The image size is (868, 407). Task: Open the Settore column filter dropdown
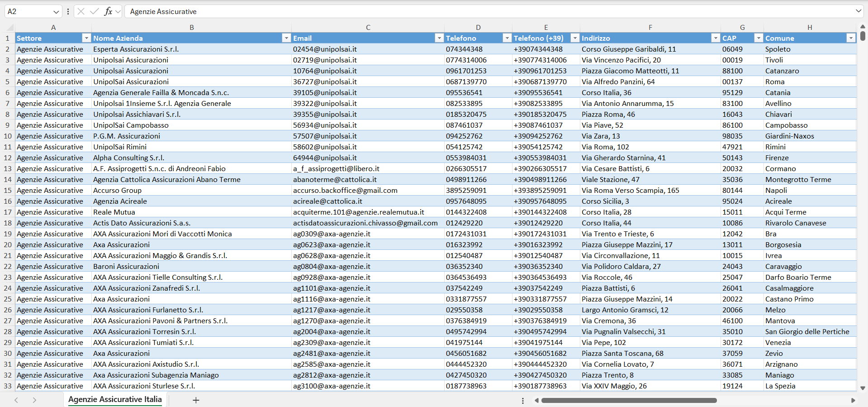pyautogui.click(x=86, y=38)
